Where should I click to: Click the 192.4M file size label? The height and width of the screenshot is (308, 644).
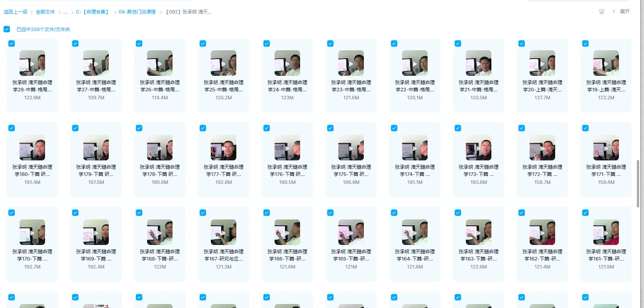coord(96,267)
